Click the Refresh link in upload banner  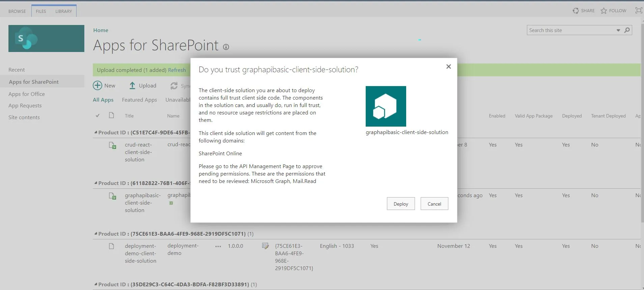tap(177, 70)
